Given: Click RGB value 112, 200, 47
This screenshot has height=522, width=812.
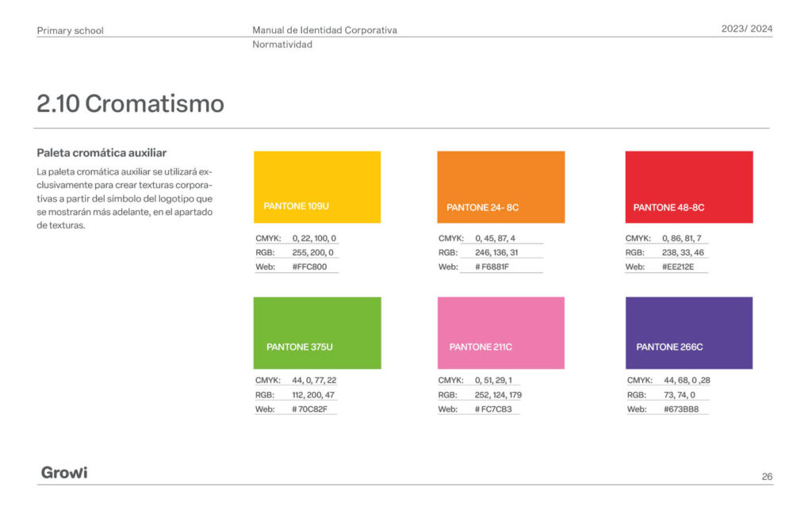Looking at the screenshot, I should (x=313, y=394).
